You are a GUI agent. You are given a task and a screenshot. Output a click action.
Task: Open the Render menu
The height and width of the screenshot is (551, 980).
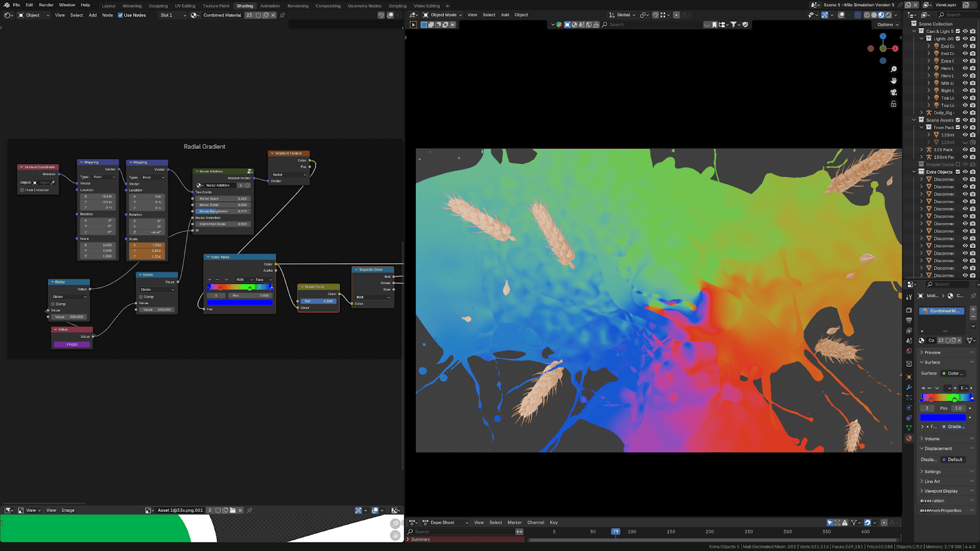[x=46, y=5]
